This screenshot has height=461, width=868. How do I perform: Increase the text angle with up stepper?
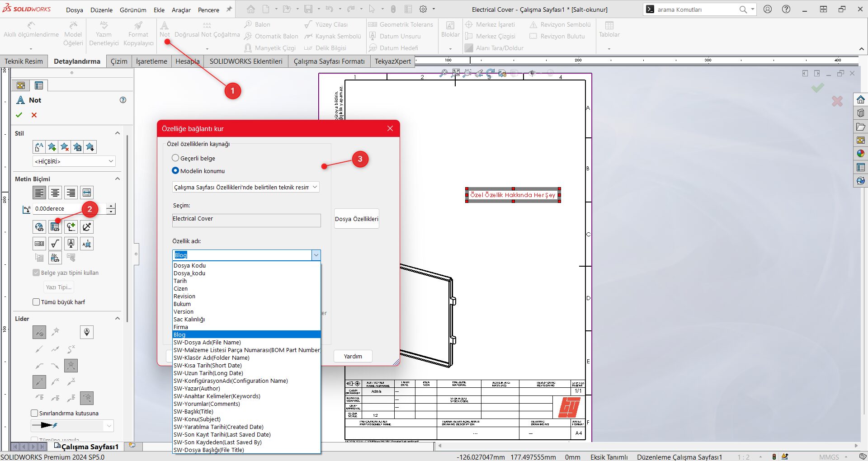[x=111, y=206]
